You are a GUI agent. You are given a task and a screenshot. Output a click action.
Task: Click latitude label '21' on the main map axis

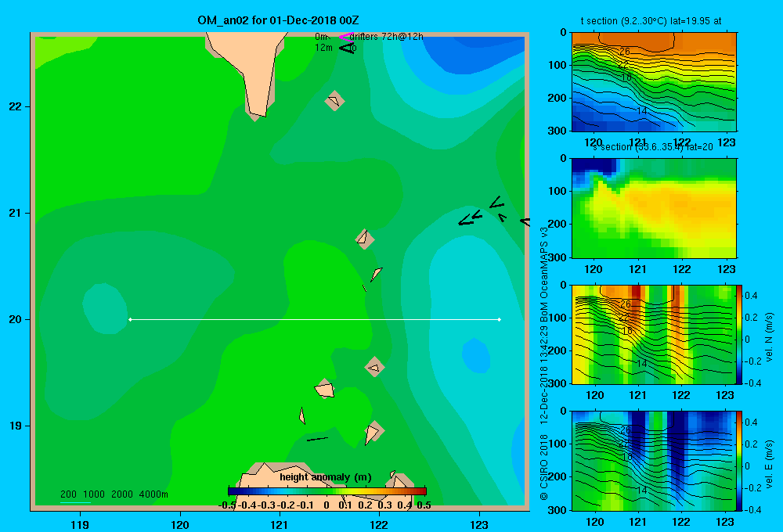pyautogui.click(x=16, y=213)
